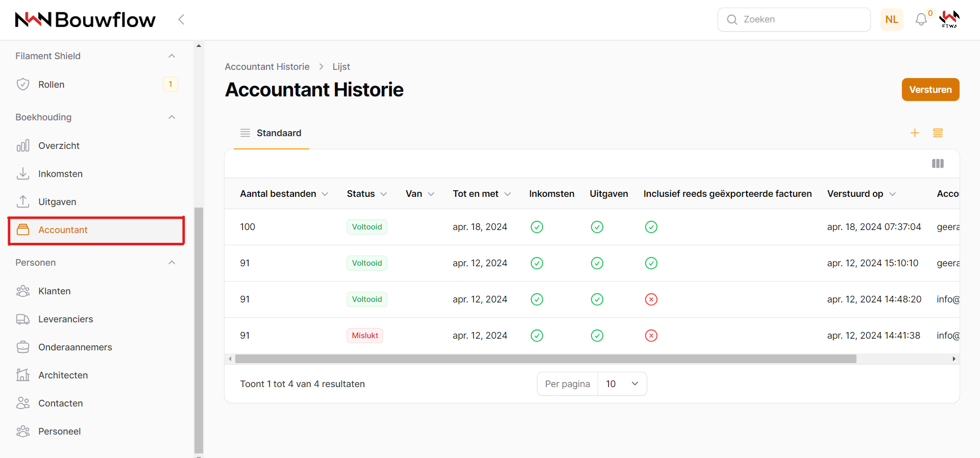Collapse sidebar with the left chevron icon
The width and height of the screenshot is (980, 458).
click(x=181, y=19)
